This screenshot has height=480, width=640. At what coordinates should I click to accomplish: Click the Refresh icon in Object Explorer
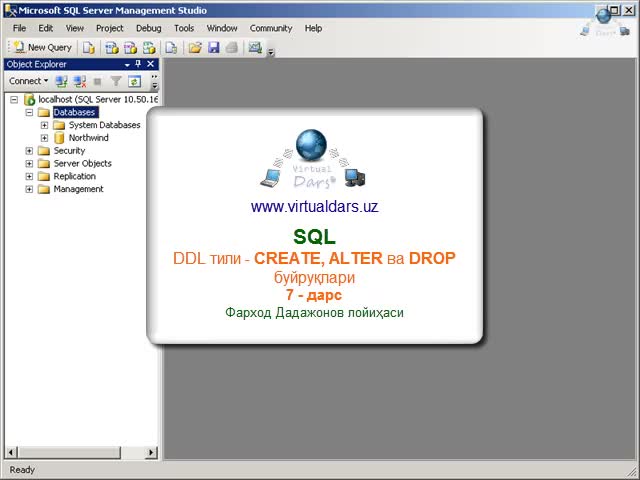134,81
